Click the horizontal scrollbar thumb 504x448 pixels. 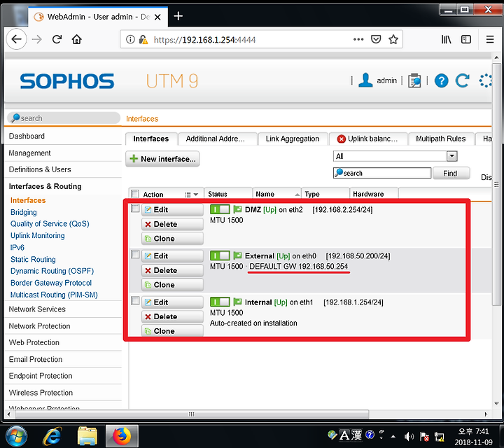[192, 414]
